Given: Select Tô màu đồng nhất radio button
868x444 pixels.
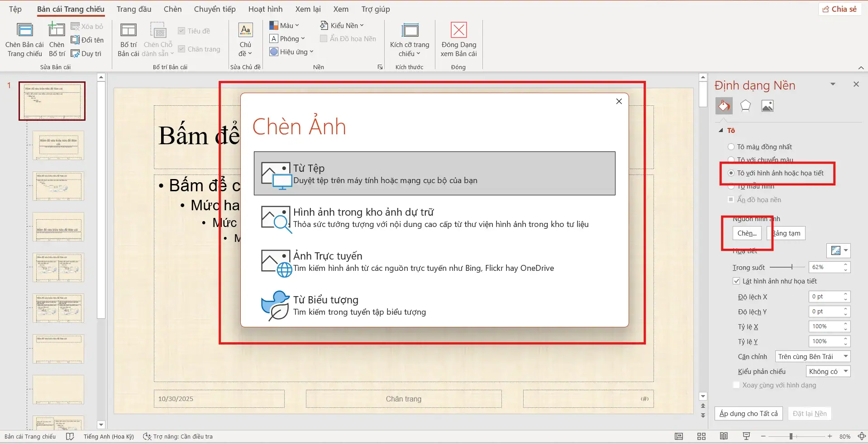Looking at the screenshot, I should coord(731,146).
